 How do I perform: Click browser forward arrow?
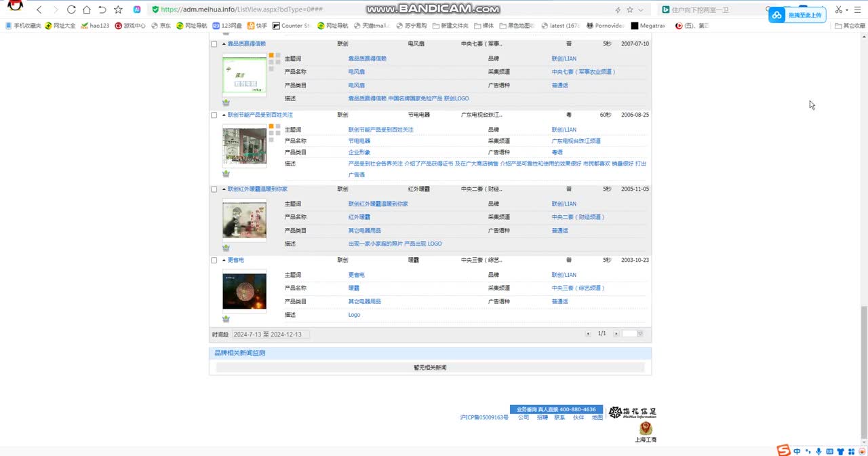[x=56, y=9]
